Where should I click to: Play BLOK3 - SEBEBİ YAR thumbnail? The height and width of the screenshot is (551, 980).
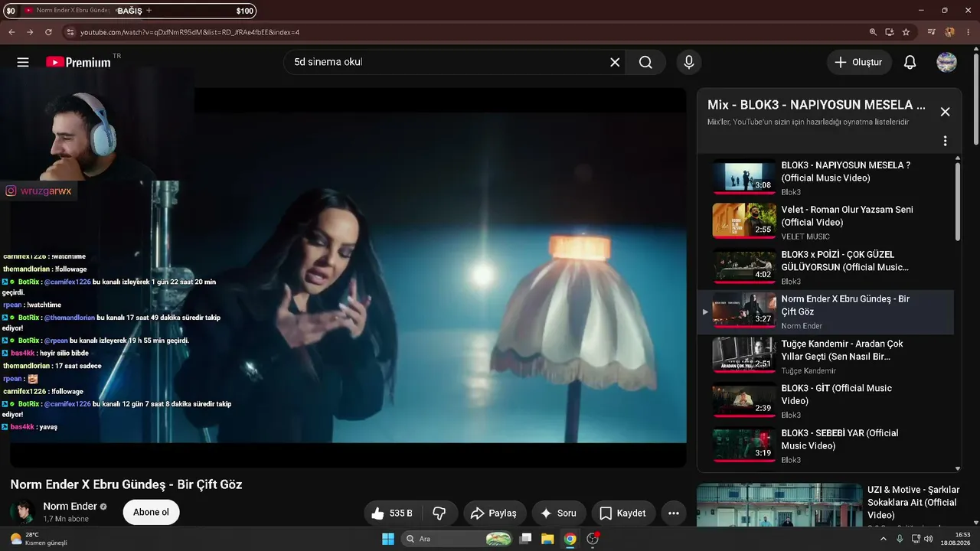(x=744, y=445)
